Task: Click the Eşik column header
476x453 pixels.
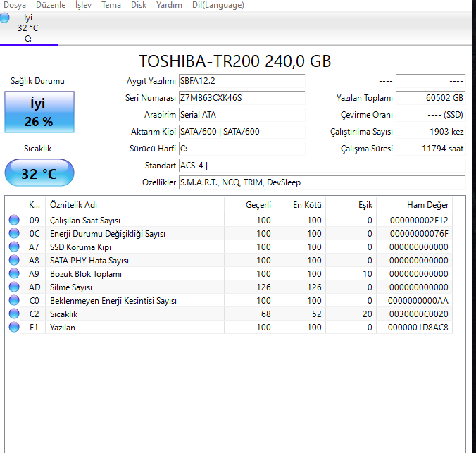Action: pyautogui.click(x=351, y=205)
